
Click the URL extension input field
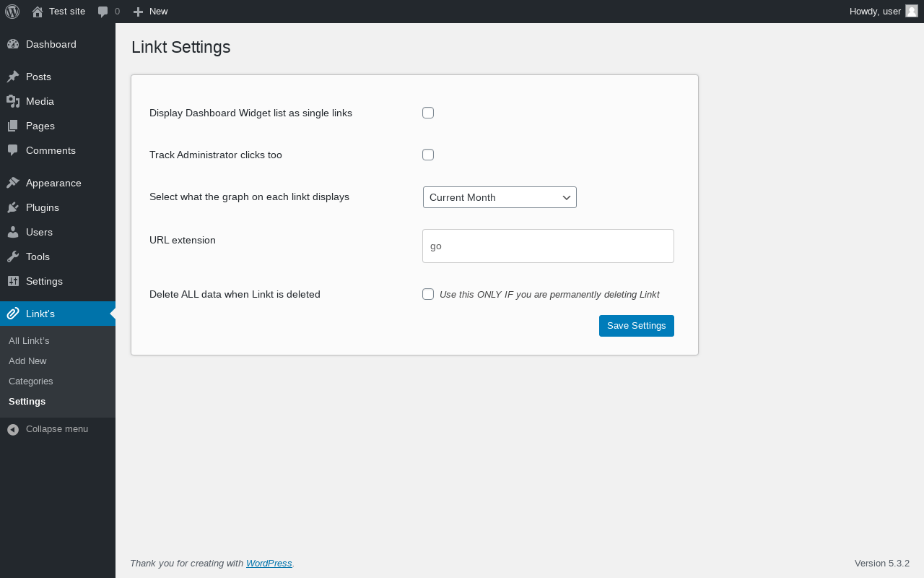(548, 246)
